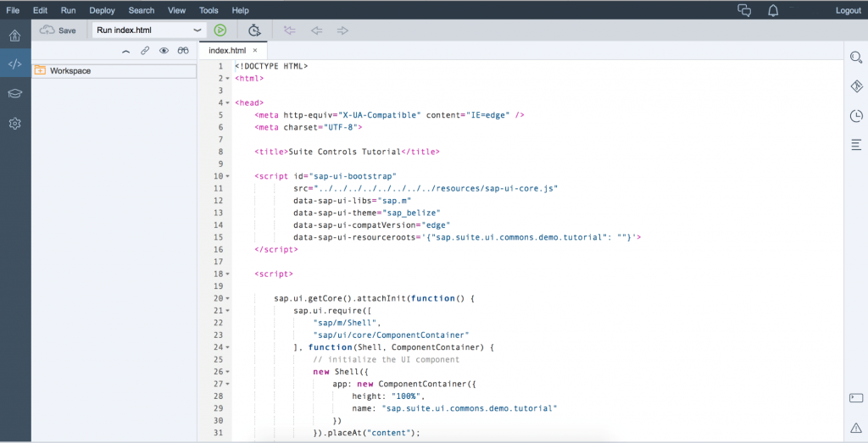The height and width of the screenshot is (443, 868).
Task: Click the "sap_belize" theme value
Action: (x=411, y=213)
